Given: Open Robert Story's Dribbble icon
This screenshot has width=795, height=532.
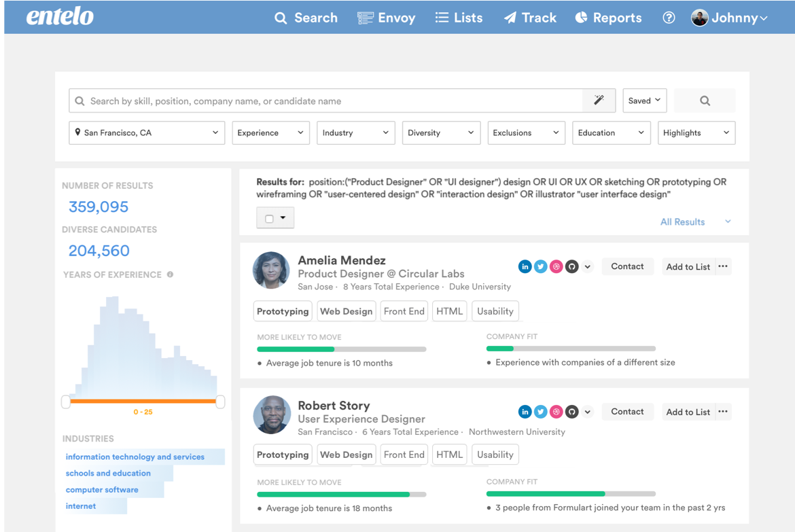Looking at the screenshot, I should (x=556, y=412).
